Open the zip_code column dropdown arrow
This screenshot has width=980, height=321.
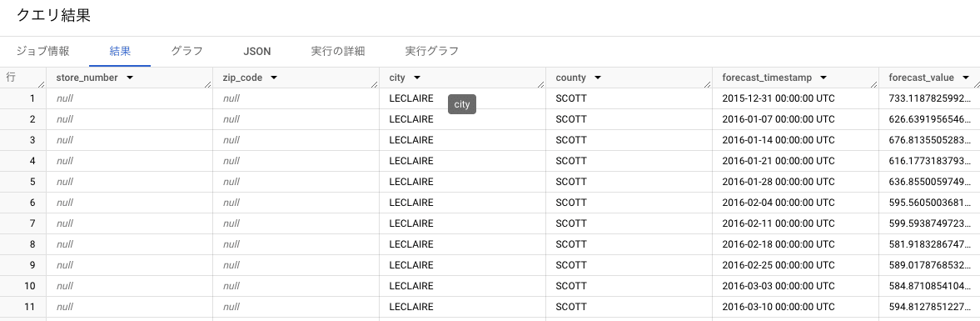tap(274, 78)
